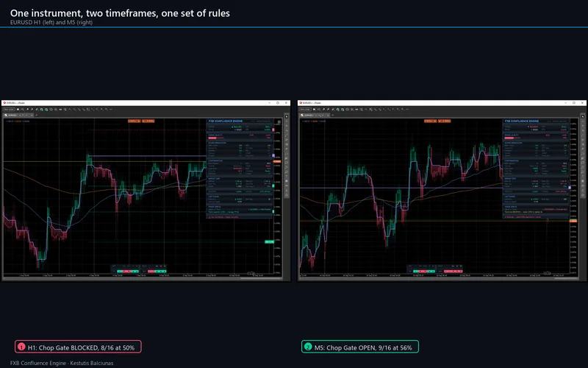Click FXB CONFLUENCE ENGINE header in right window

tap(522, 121)
